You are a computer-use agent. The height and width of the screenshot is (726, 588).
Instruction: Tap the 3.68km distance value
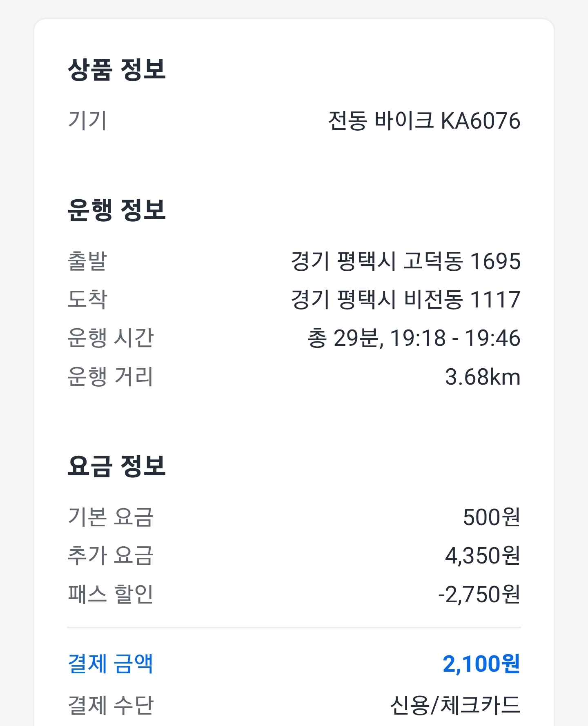click(x=482, y=377)
